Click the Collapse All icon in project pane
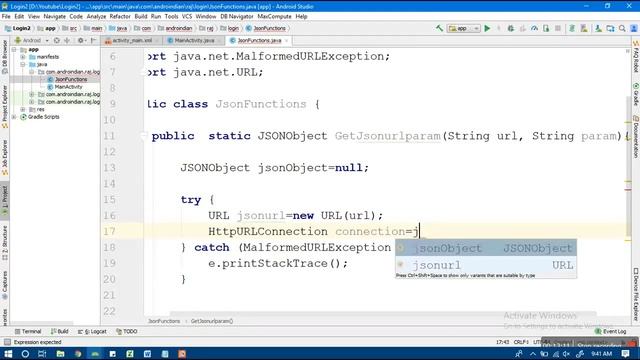The width and height of the screenshot is (640, 360). point(67,40)
